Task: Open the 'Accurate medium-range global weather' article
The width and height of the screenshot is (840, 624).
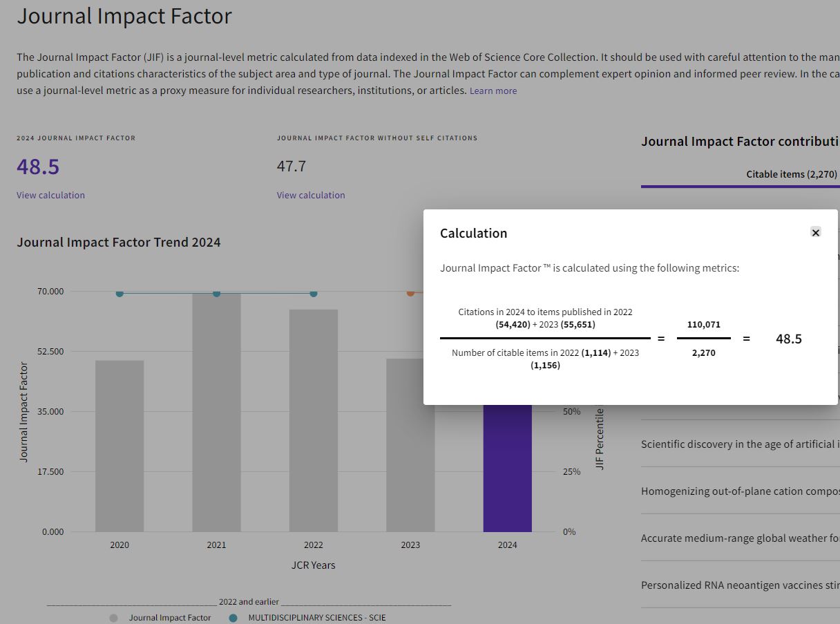Action: point(741,538)
